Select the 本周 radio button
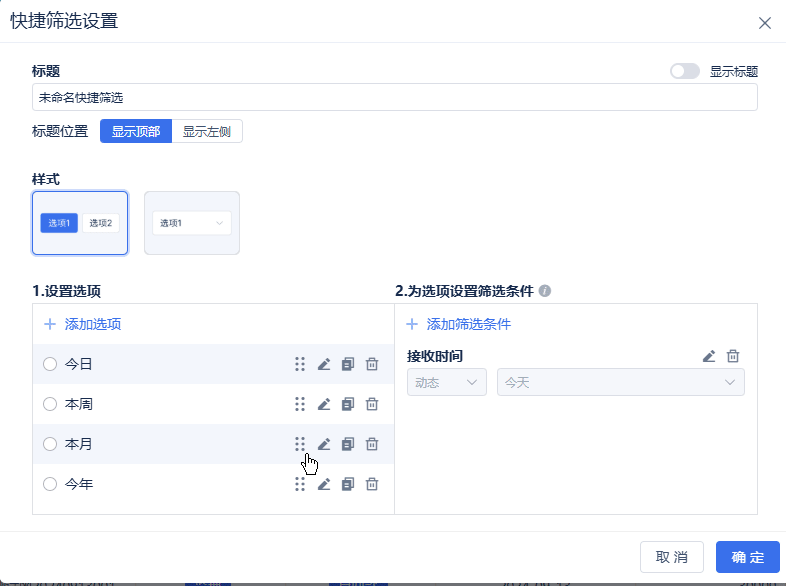Image resolution: width=786 pixels, height=586 pixels. pos(50,404)
